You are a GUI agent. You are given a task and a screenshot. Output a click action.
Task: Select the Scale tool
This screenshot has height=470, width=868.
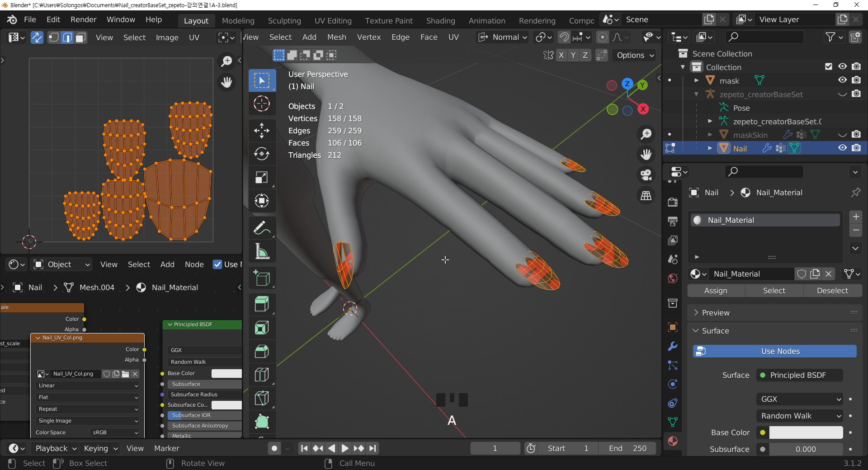262,178
